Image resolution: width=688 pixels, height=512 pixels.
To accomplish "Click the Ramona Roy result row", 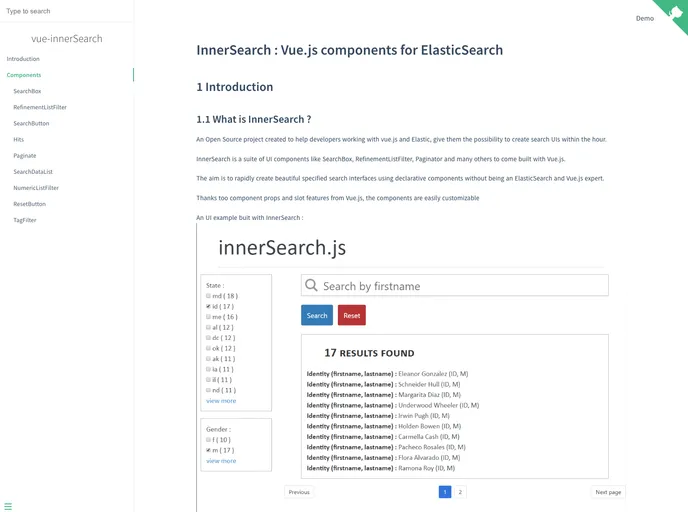I will (381, 468).
